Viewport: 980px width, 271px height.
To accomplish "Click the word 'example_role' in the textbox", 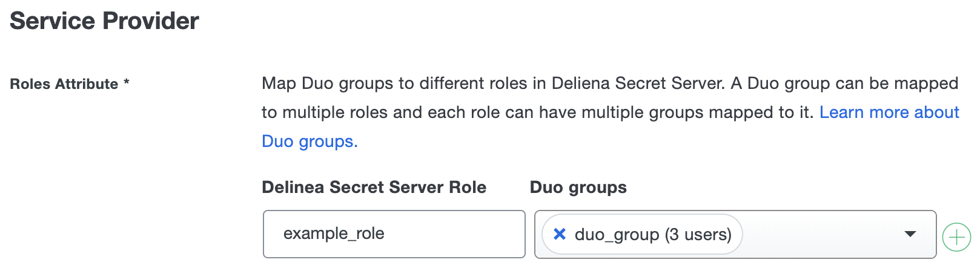I will pyautogui.click(x=334, y=234).
